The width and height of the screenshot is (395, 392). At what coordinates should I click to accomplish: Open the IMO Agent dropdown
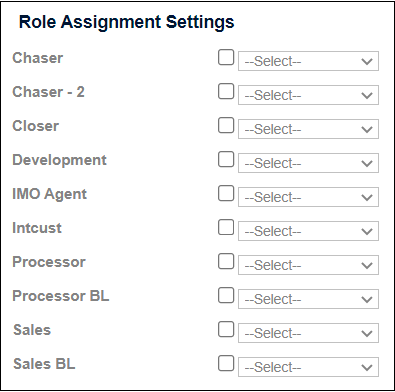[308, 197]
